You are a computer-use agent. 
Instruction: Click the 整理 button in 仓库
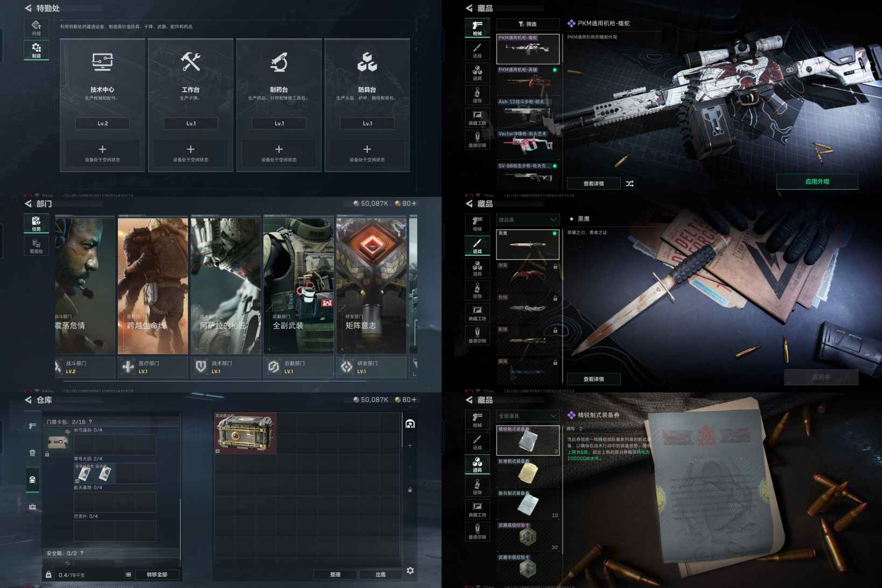tap(335, 575)
